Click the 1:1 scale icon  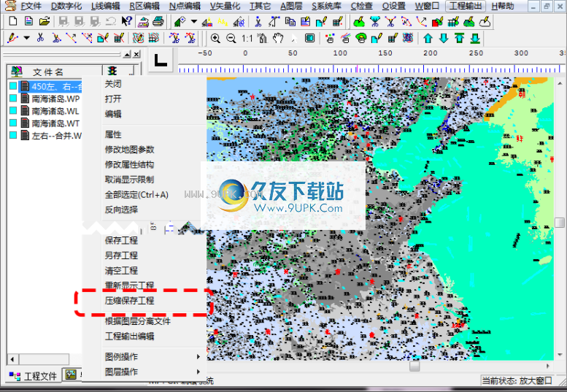pyautogui.click(x=247, y=39)
